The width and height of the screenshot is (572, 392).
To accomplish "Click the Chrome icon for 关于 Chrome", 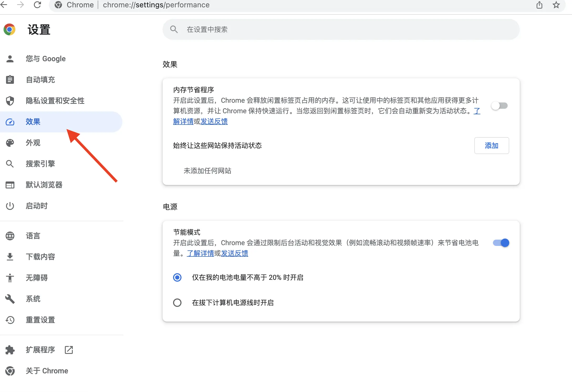I will point(10,371).
